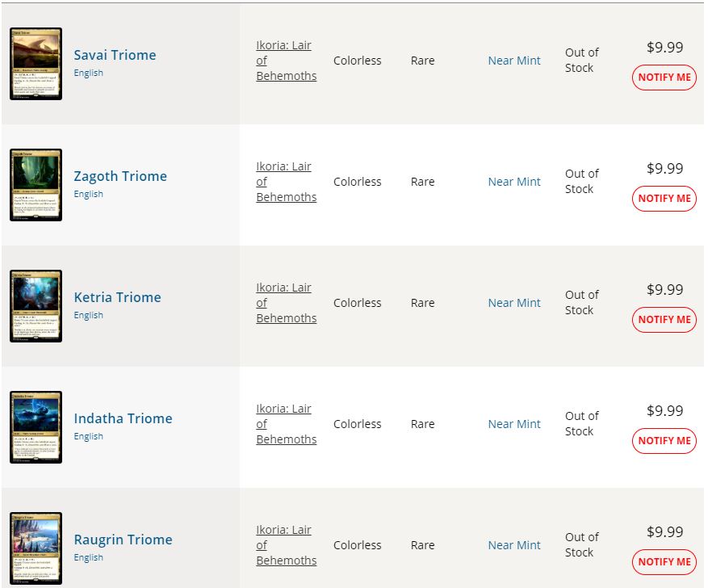This screenshot has width=708, height=588.
Task: Open the Raugrin Triome card thumbnail
Action: click(x=36, y=548)
